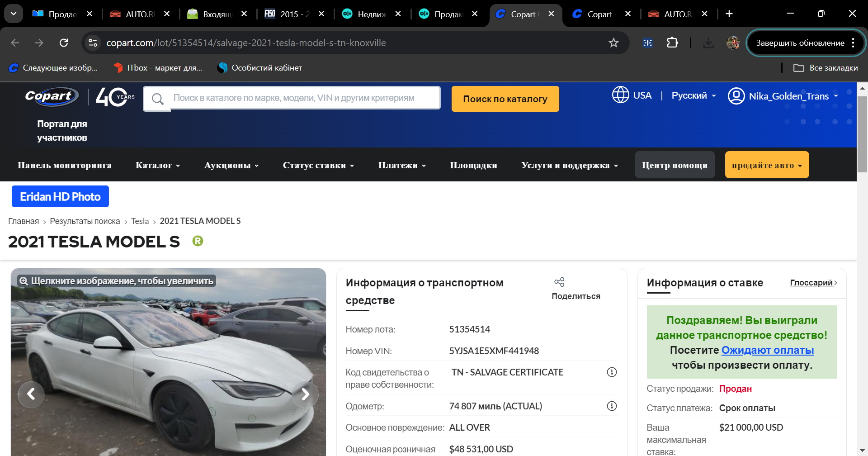Reload the Copart page
This screenshot has height=456, width=868.
click(64, 43)
